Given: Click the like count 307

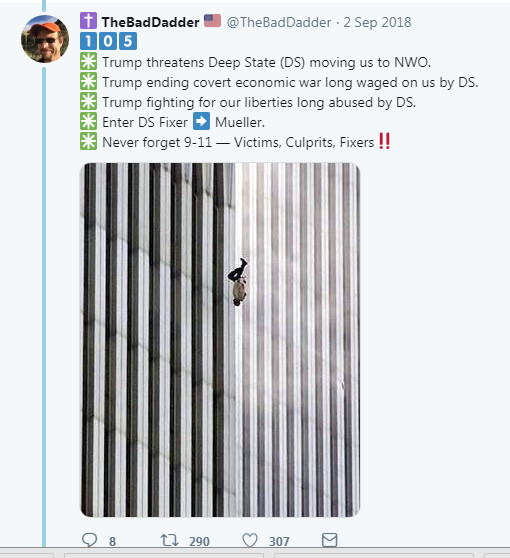Looking at the screenshot, I should click(279, 541).
